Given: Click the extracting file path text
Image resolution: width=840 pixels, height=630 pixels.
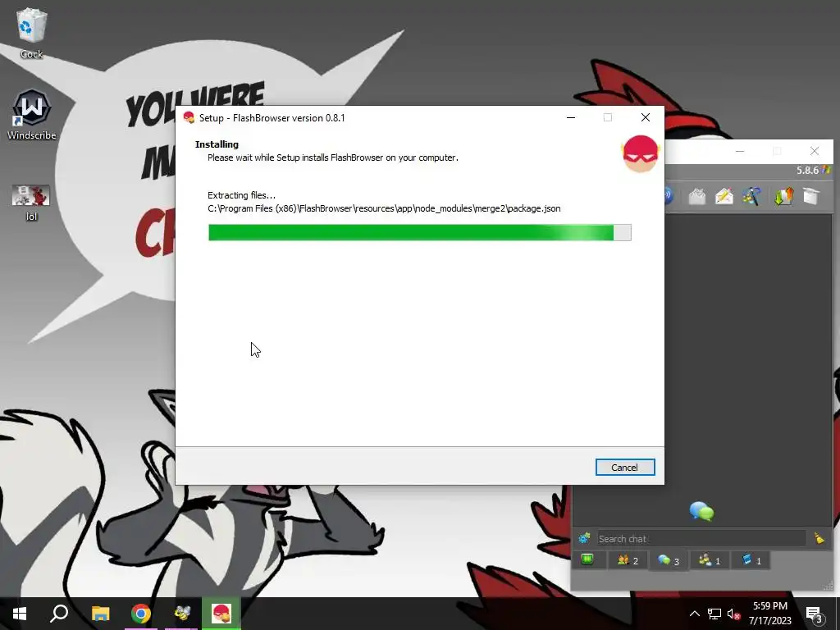Looking at the screenshot, I should pyautogui.click(x=384, y=208).
